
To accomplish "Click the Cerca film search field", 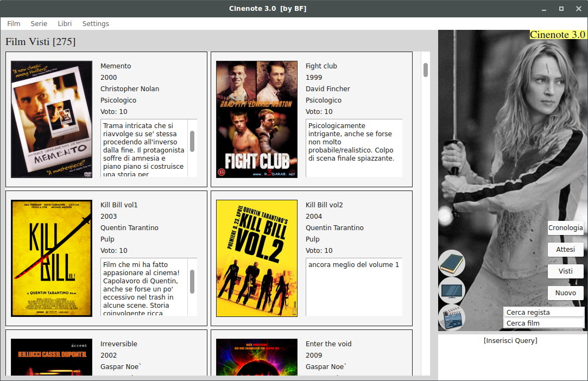I will [543, 323].
